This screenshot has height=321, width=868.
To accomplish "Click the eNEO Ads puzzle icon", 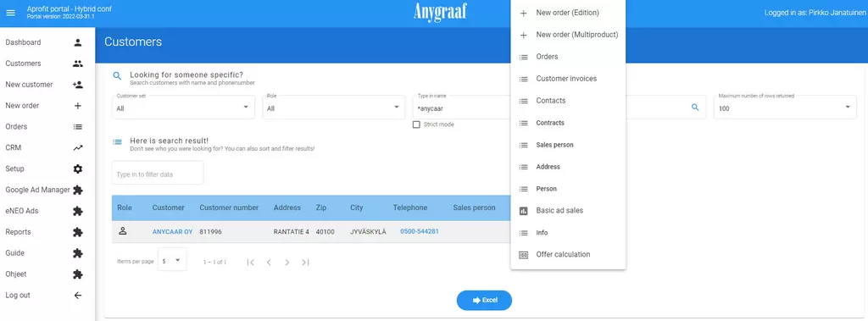I will [78, 211].
